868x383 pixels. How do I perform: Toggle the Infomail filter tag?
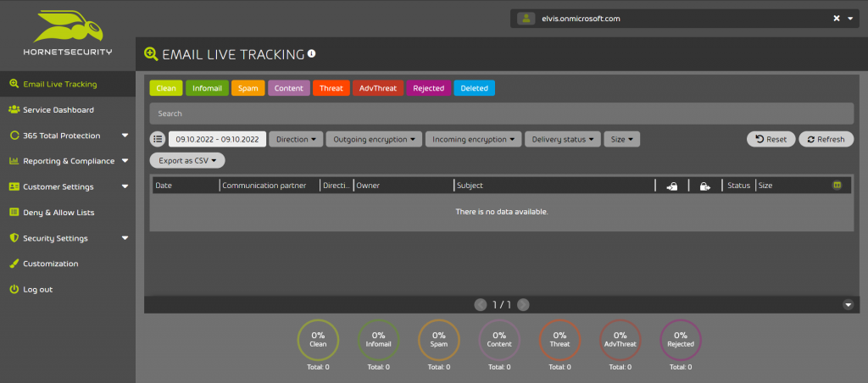tap(207, 88)
